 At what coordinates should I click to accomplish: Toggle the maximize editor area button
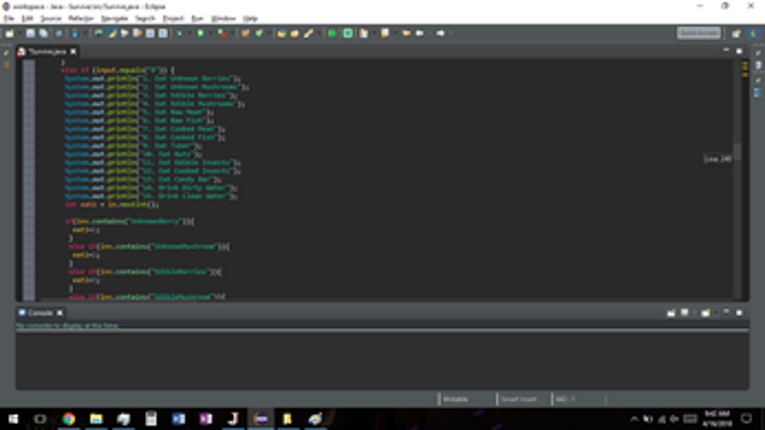pyautogui.click(x=740, y=51)
